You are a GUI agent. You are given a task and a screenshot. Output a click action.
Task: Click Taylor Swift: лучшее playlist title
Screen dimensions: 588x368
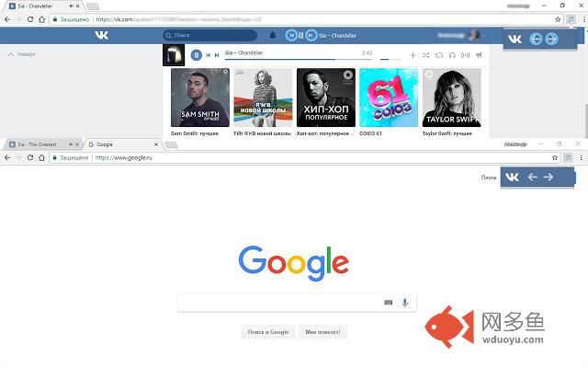pos(447,133)
